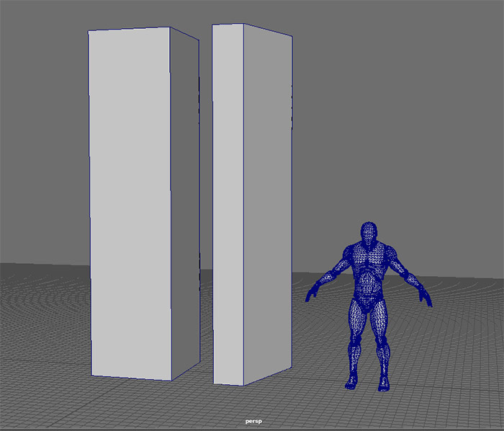Viewport: 504px width, 431px height.
Task: Pick the right box's narrow lighter face
Action: [228, 202]
